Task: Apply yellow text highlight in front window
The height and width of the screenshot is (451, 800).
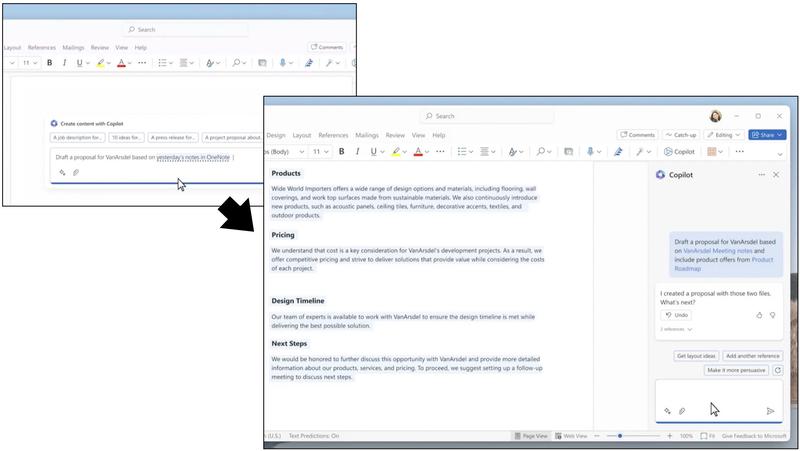Action: click(x=396, y=152)
